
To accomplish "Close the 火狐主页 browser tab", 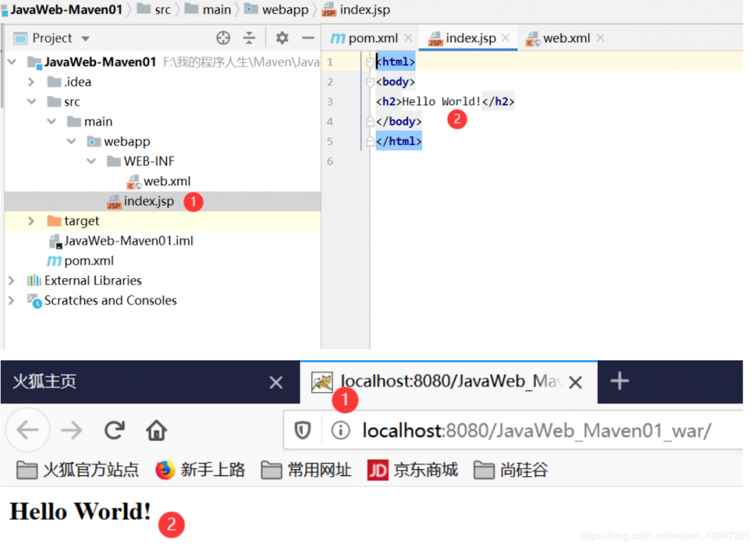I will point(276,382).
